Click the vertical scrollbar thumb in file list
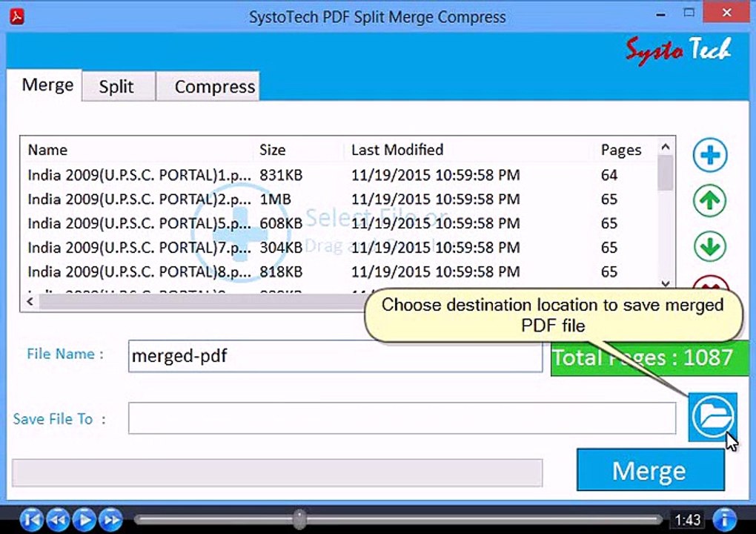Image resolution: width=756 pixels, height=534 pixels. pyautogui.click(x=666, y=173)
